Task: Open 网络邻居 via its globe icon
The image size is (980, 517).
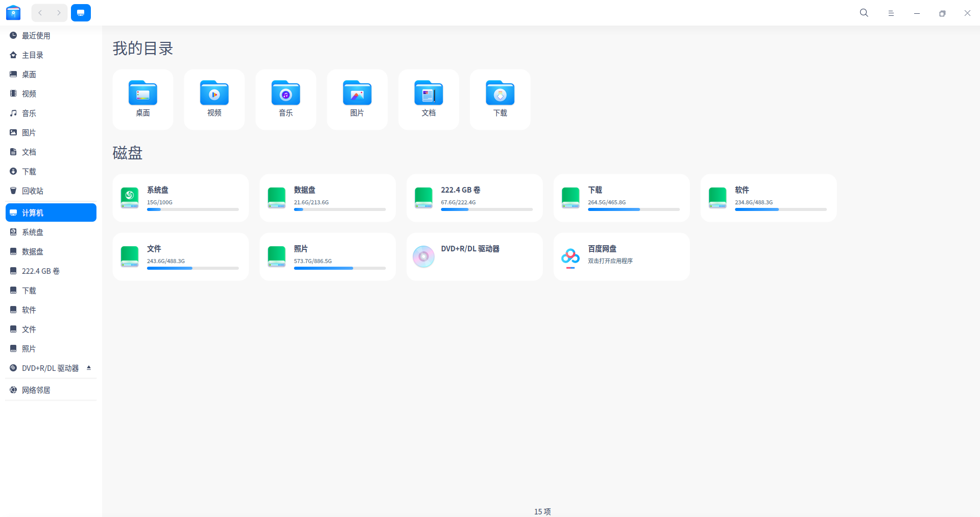Action: tap(13, 390)
